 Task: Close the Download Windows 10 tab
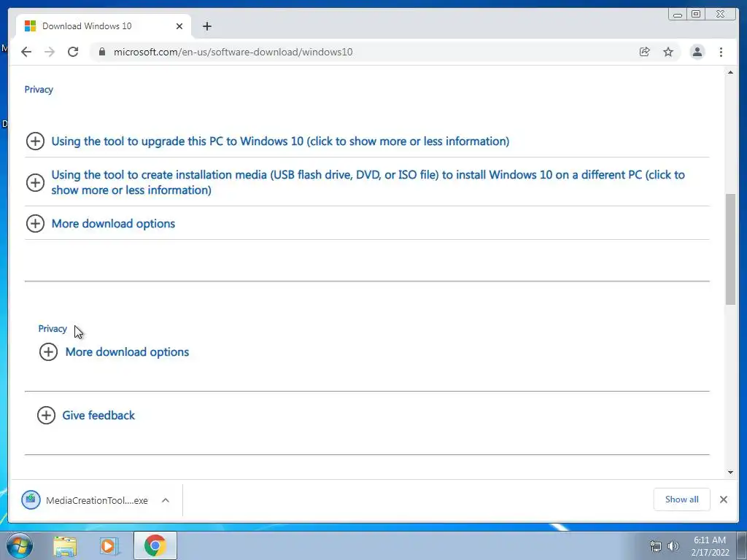[179, 26]
